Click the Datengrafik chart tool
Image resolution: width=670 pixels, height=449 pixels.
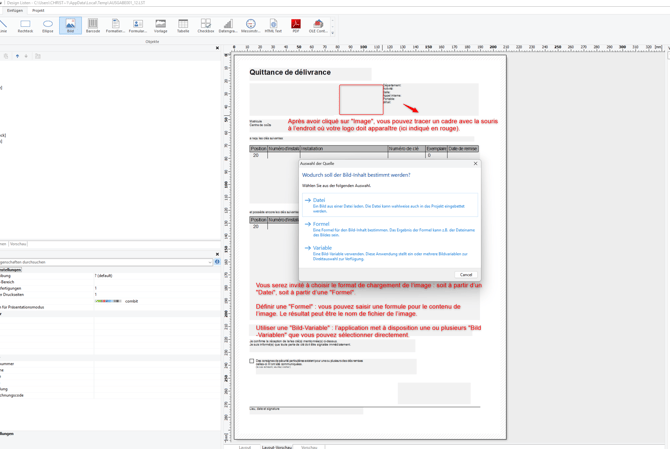(227, 25)
